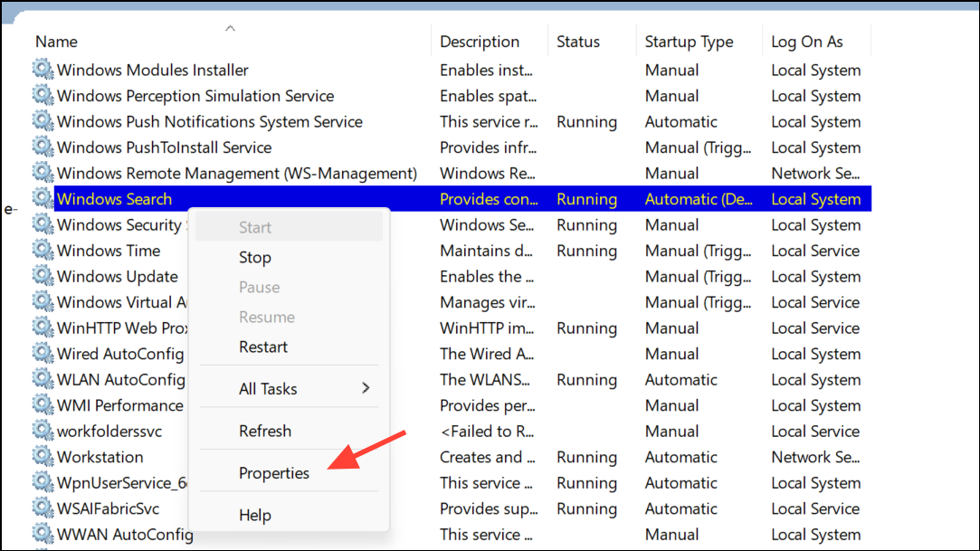980x551 pixels.
Task: Click the gear icon next to Workstation
Action: pos(43,456)
